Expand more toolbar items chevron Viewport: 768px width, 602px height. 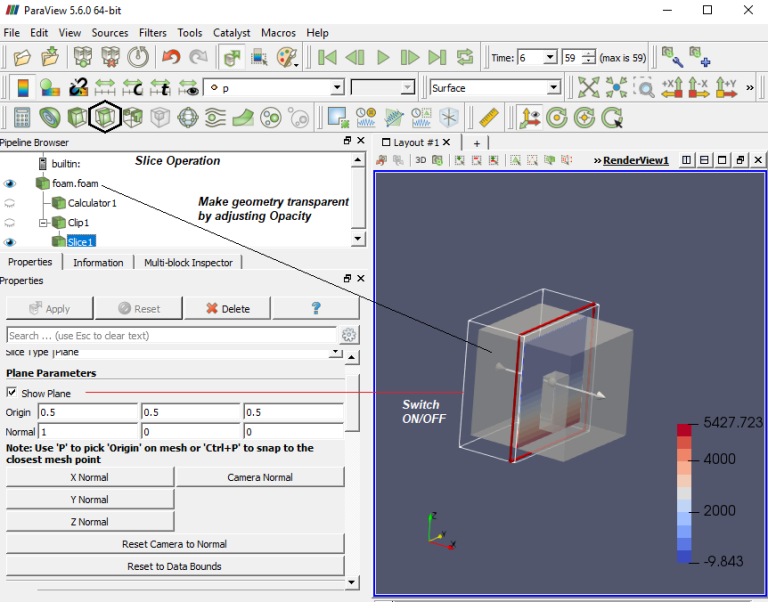[x=750, y=88]
